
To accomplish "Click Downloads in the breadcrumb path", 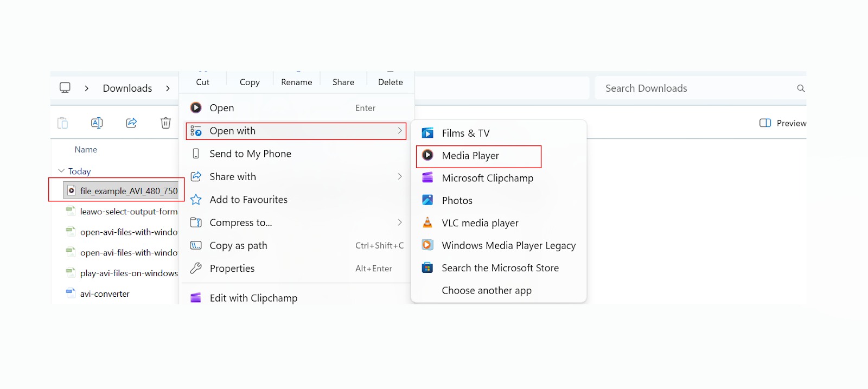I will pos(127,88).
